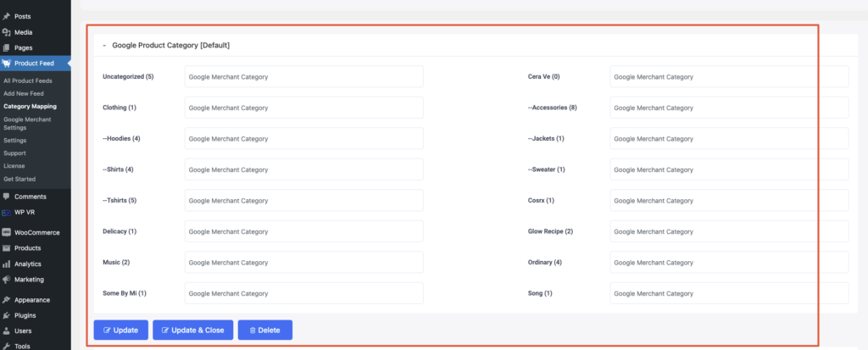Click the --Hoodies (4) category field
The height and width of the screenshot is (350, 868).
(304, 138)
